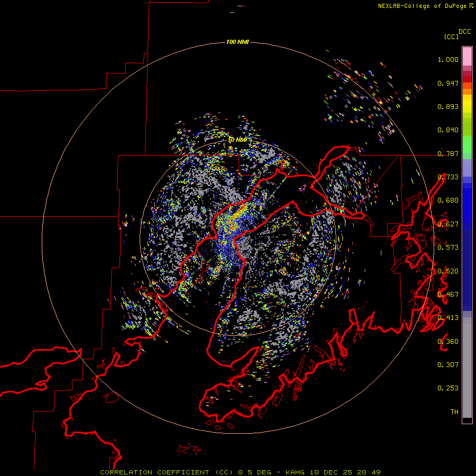Image resolution: width=476 pixels, height=476 pixels.
Task: Click the 0.787 legend value
Action: pos(448,153)
